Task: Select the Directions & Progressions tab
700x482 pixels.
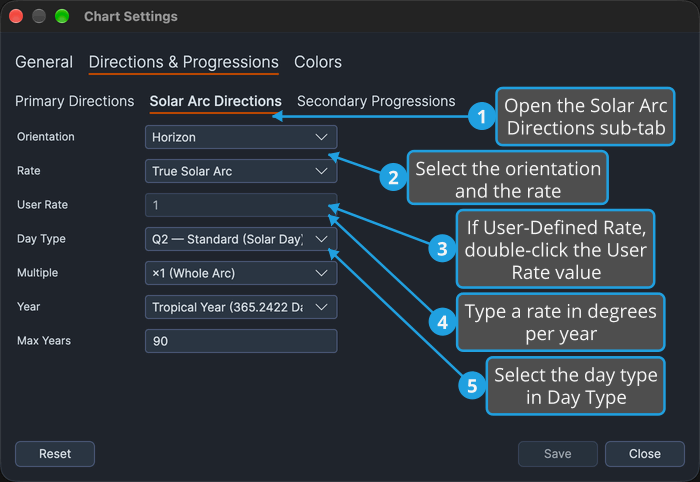Action: click(183, 62)
